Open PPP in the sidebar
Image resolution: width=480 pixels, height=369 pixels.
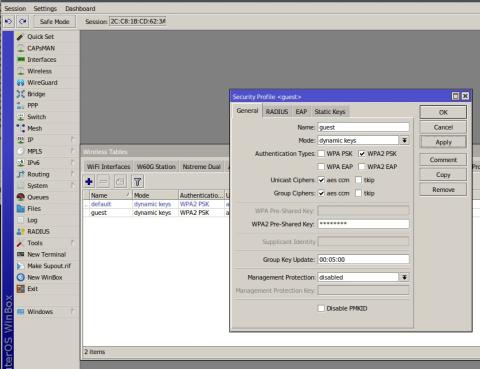tap(33, 106)
